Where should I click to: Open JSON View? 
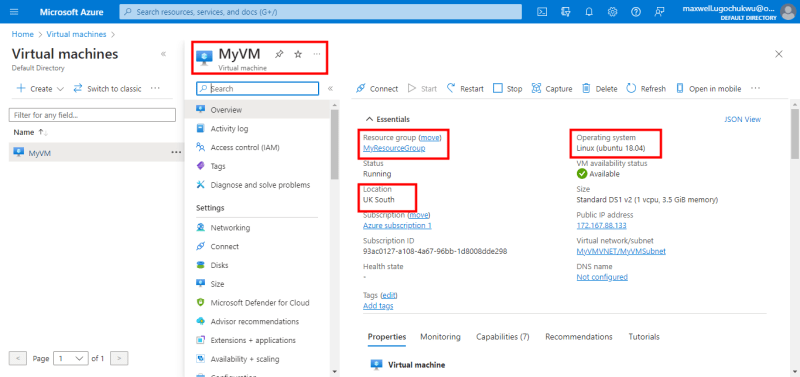[742, 119]
